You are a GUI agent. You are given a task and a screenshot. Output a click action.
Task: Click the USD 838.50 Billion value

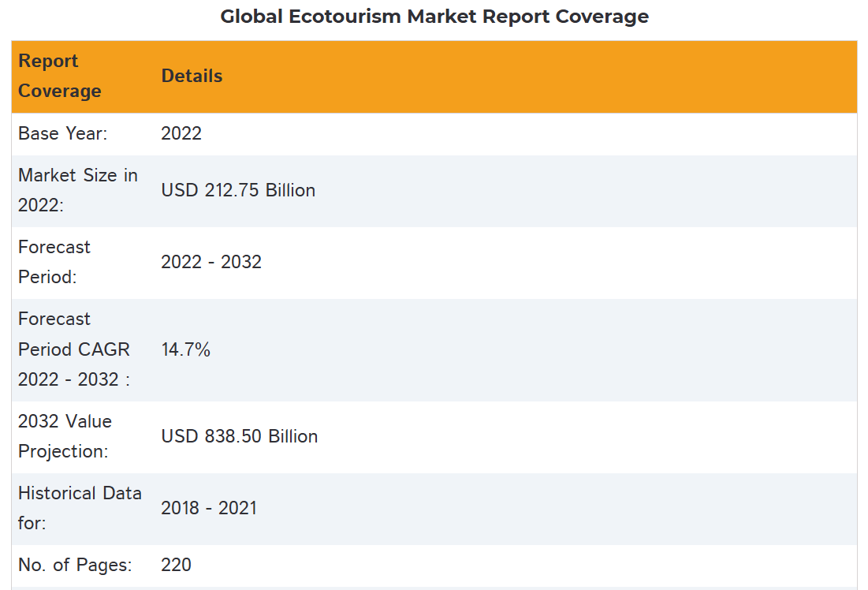tap(240, 437)
